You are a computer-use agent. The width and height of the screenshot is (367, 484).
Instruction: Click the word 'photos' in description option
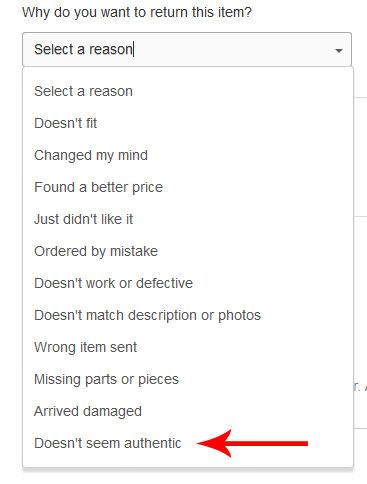(239, 315)
